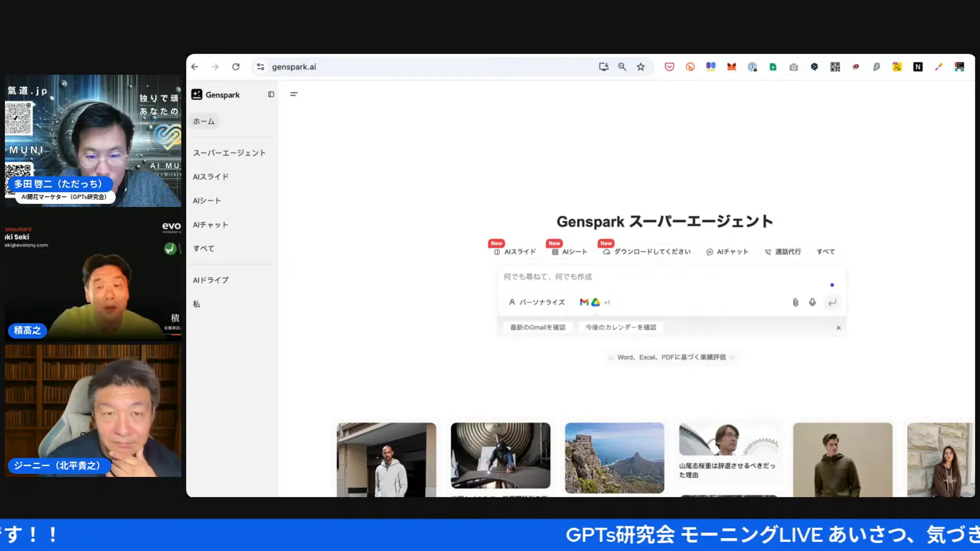The height and width of the screenshot is (551, 980).
Task: Open the man in olive hoodie thumbnail
Action: tap(843, 459)
